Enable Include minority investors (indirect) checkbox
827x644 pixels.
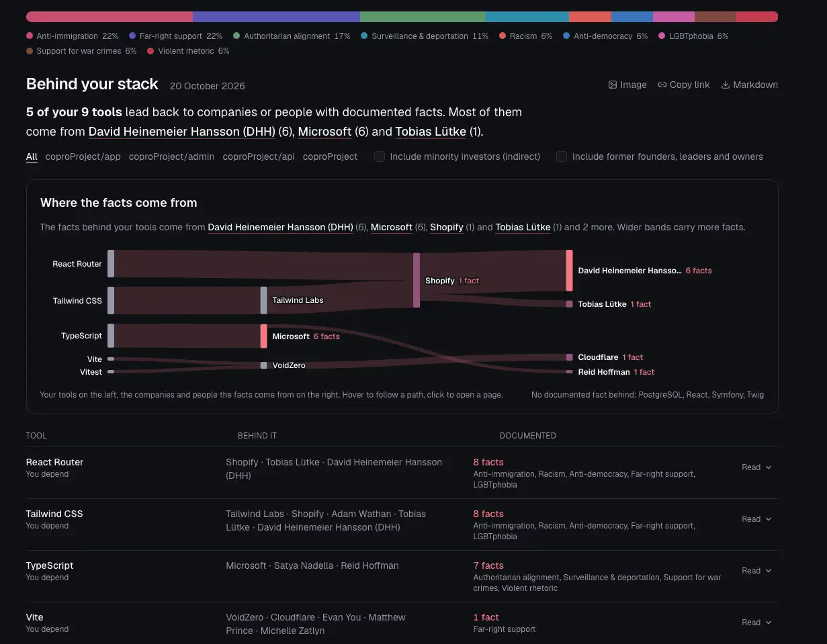380,156
